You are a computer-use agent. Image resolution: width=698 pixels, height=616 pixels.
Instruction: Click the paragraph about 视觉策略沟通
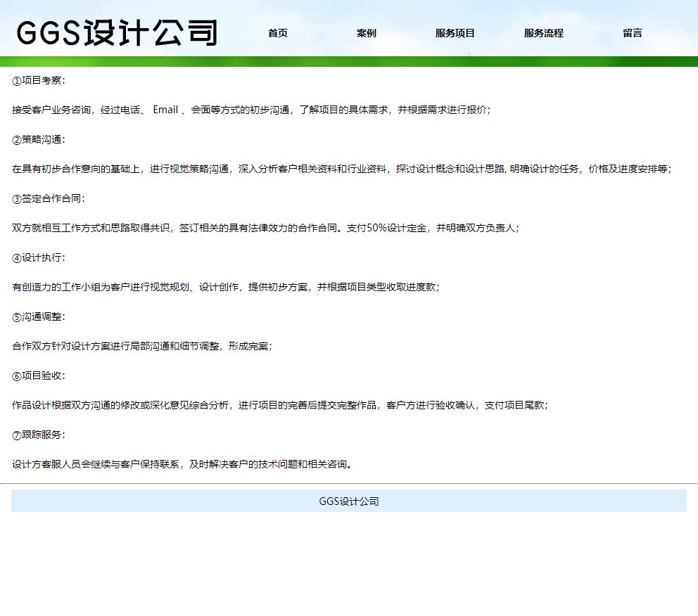coord(342,169)
